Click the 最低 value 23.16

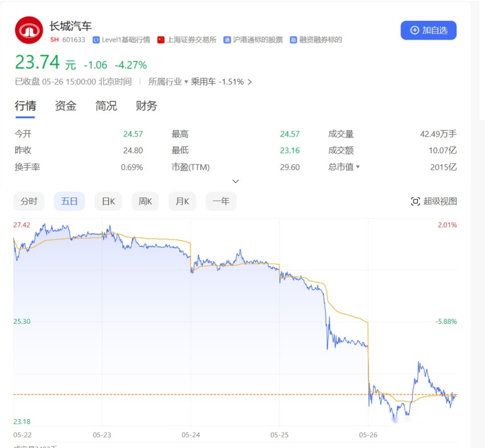click(290, 150)
